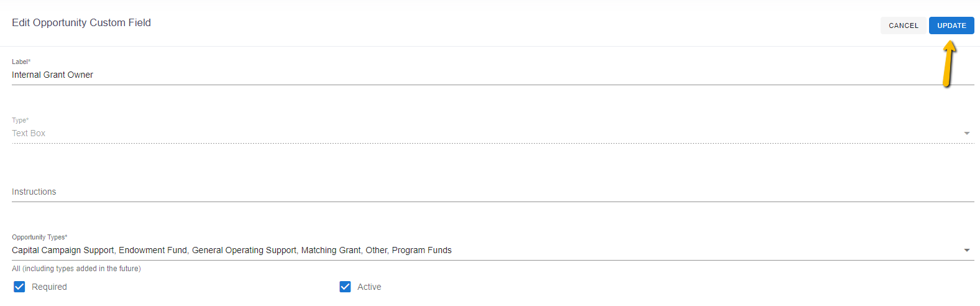Image resolution: width=980 pixels, height=306 pixels.
Task: Click the Opportunity Types* caption
Action: point(40,237)
